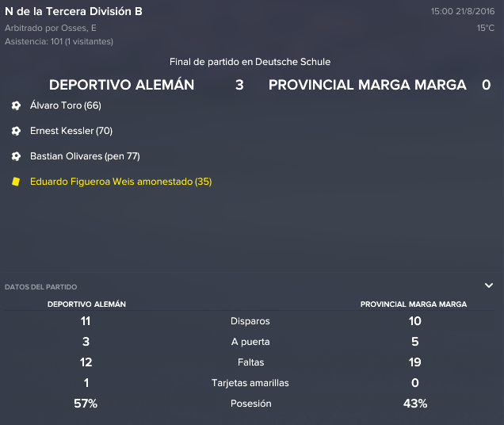The width and height of the screenshot is (504, 425).
Task: Open Provincial Marga Marga team from scoreline
Action: 368,85
